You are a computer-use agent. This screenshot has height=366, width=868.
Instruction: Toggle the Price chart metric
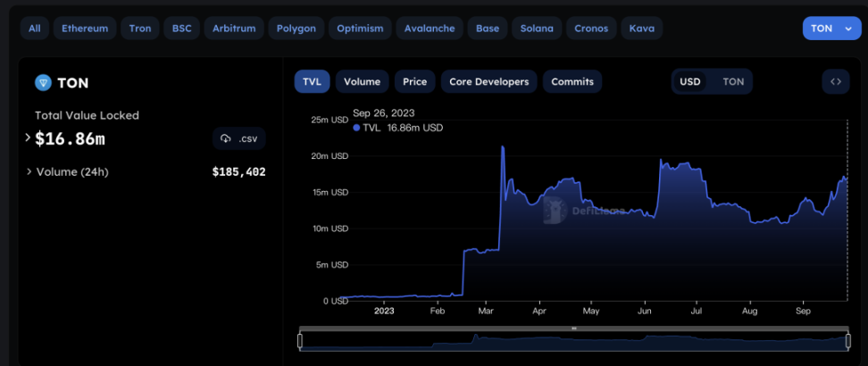414,81
